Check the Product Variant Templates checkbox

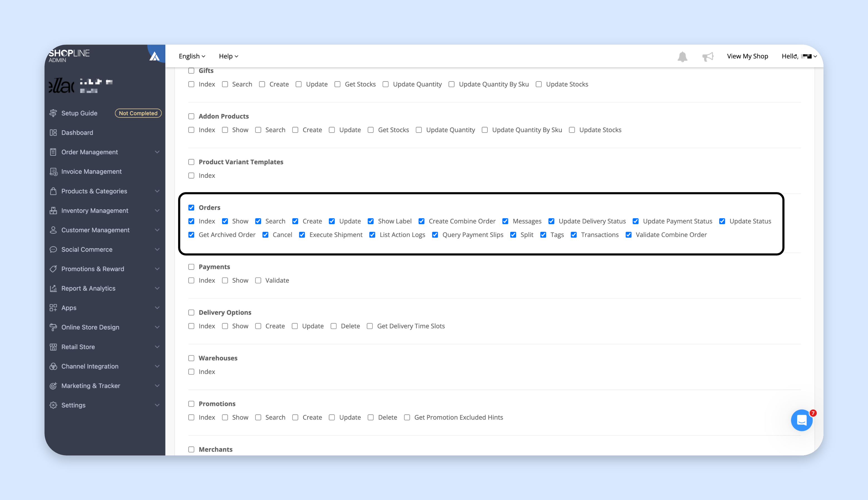click(x=191, y=162)
